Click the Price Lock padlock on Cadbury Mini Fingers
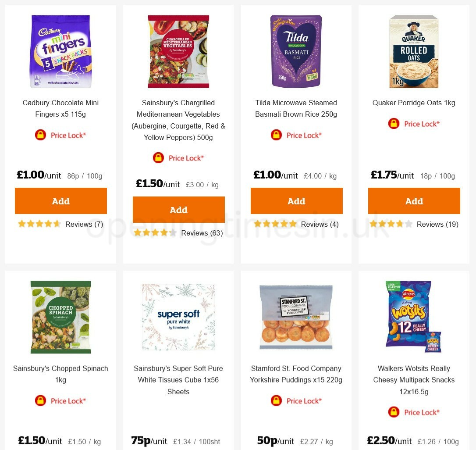 point(40,135)
